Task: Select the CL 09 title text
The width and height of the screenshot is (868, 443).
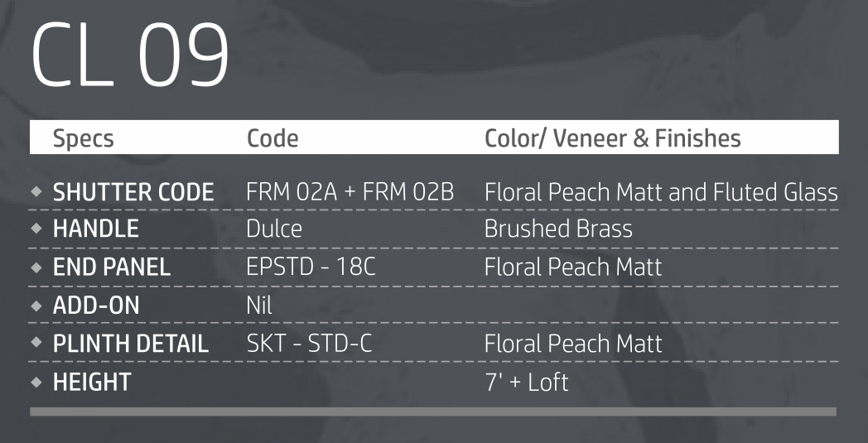Action: pyautogui.click(x=130, y=55)
